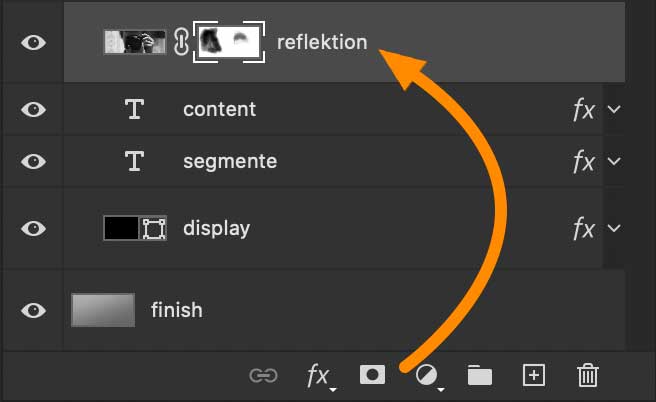
Task: Select the finish layer thumbnail
Action: pyautogui.click(x=103, y=310)
